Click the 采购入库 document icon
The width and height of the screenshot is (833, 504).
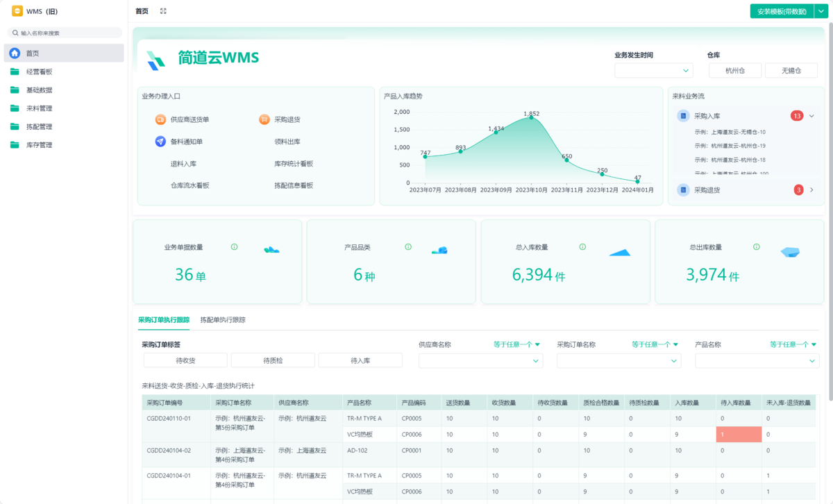(x=683, y=116)
